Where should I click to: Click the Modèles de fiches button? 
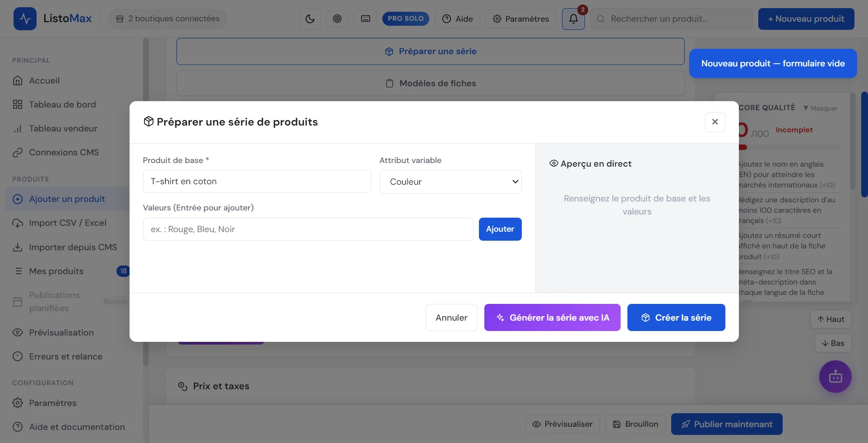(x=430, y=83)
